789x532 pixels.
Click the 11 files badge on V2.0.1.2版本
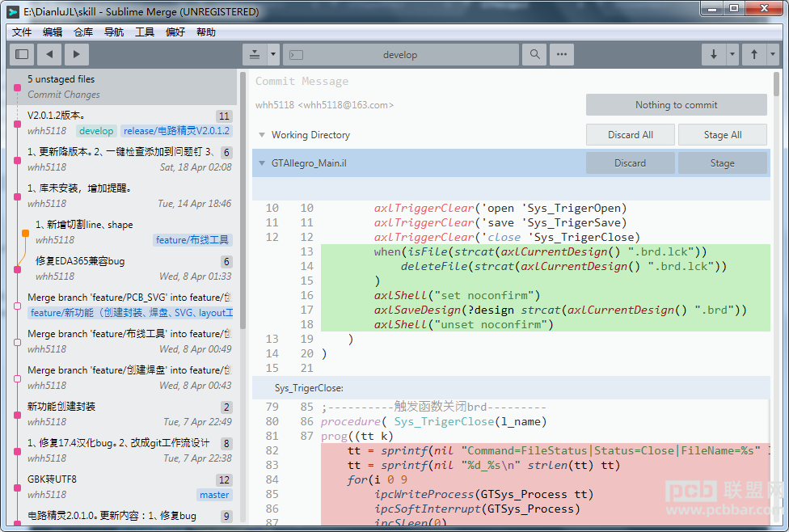[224, 116]
